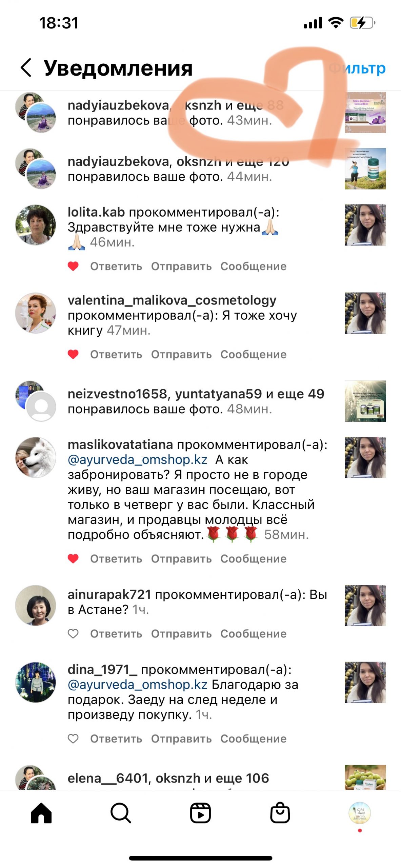401x868 pixels.
Task: Open the profile tab with OM shop avatar
Action: (x=360, y=813)
